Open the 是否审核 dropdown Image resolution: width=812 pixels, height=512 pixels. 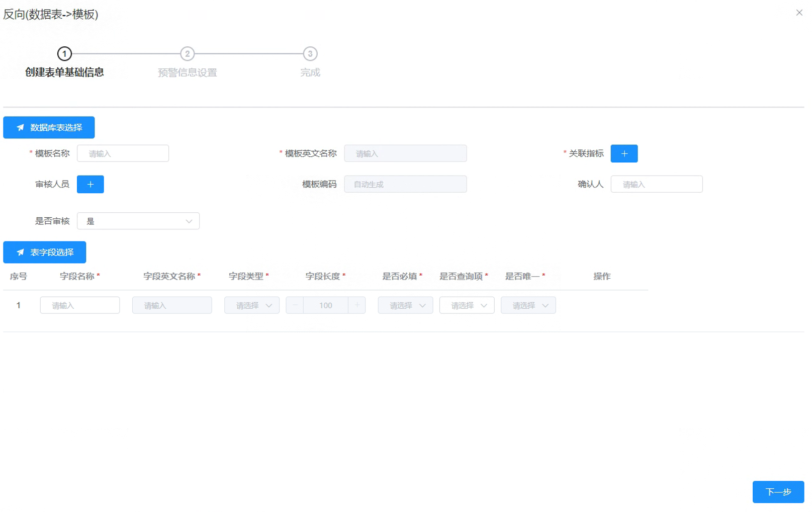coord(138,221)
